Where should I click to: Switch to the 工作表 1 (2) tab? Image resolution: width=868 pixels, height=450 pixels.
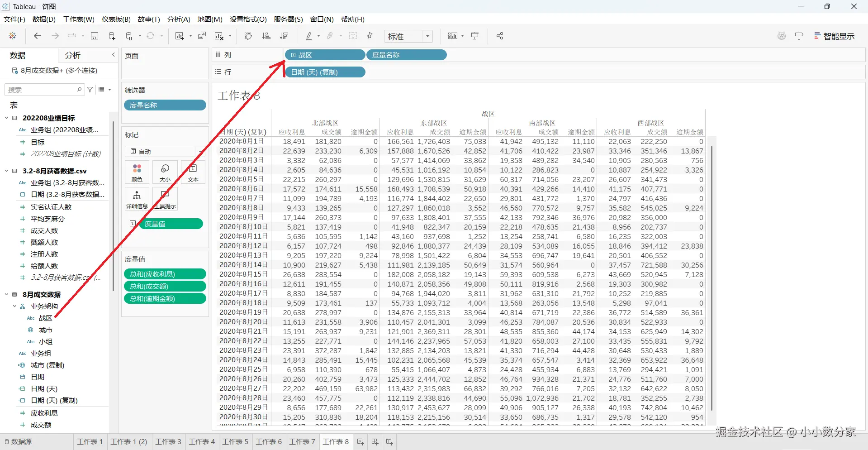click(x=129, y=442)
